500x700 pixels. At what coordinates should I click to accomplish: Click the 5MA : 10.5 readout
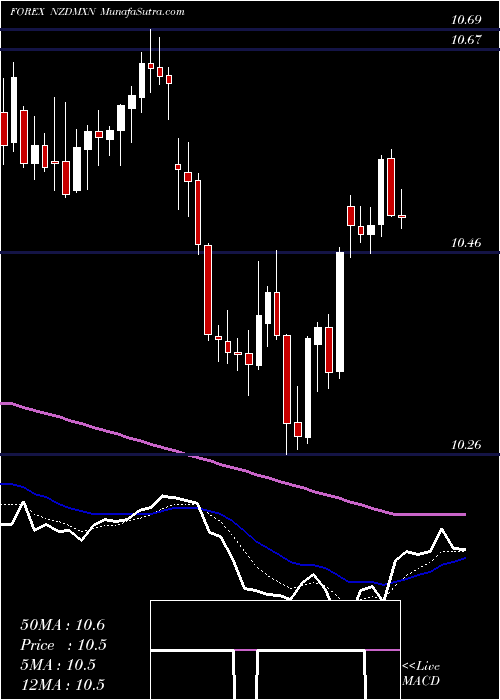[x=58, y=665]
